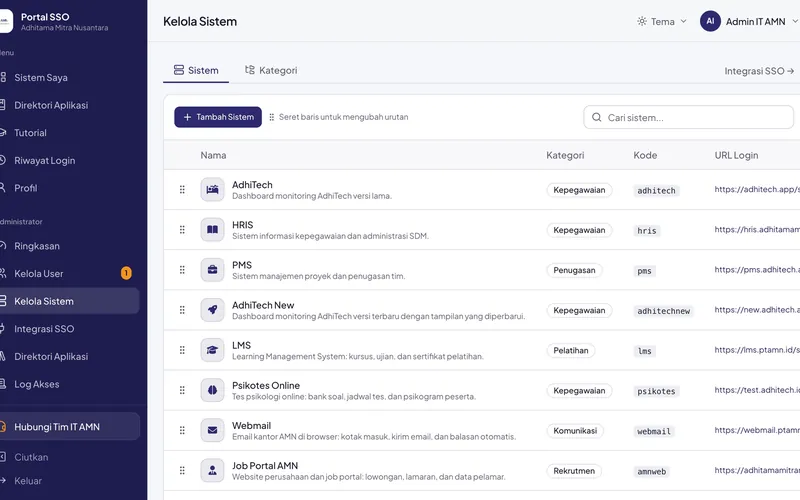Click the Portal SSO logo

5,21
